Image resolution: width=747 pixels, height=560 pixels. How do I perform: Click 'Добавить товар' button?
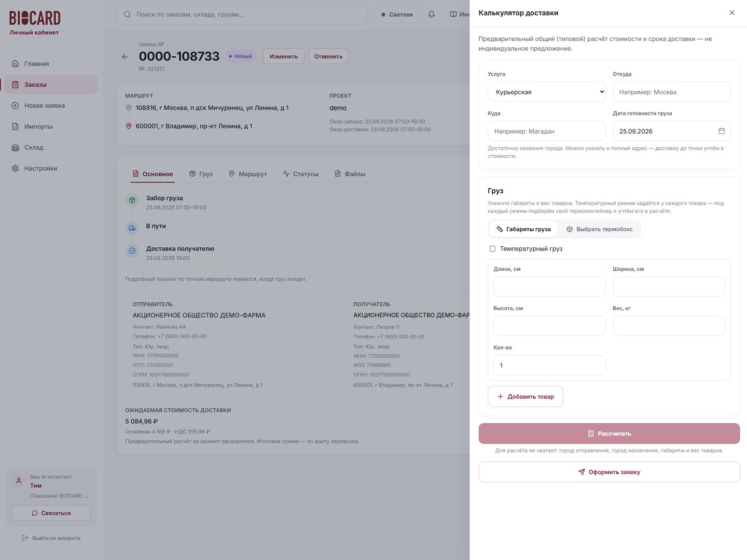(525, 397)
